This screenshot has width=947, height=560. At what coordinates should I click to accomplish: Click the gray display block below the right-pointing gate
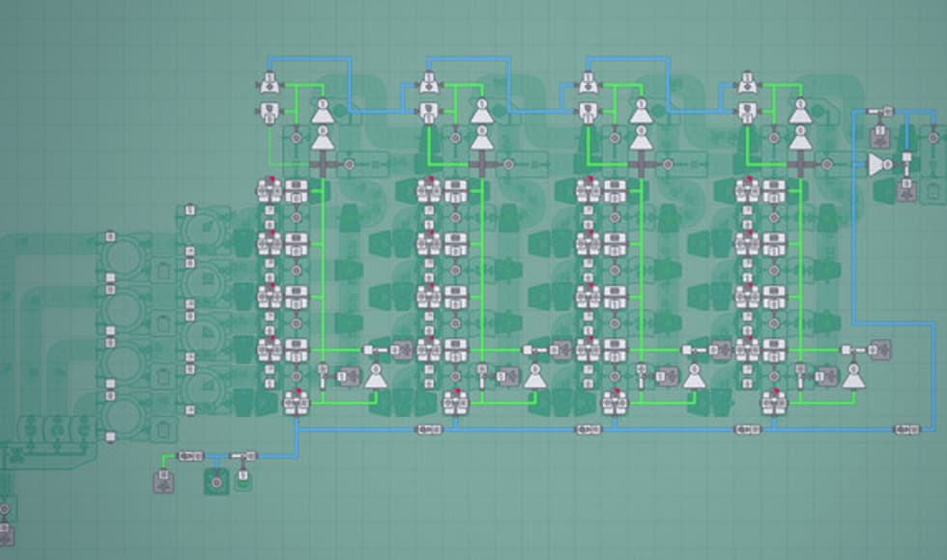pos(906,191)
